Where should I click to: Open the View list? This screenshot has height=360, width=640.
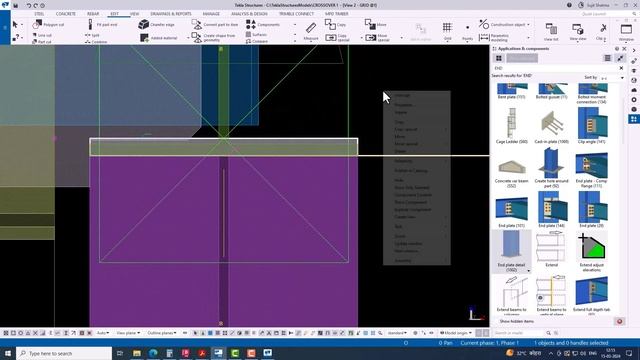[x=551, y=31]
